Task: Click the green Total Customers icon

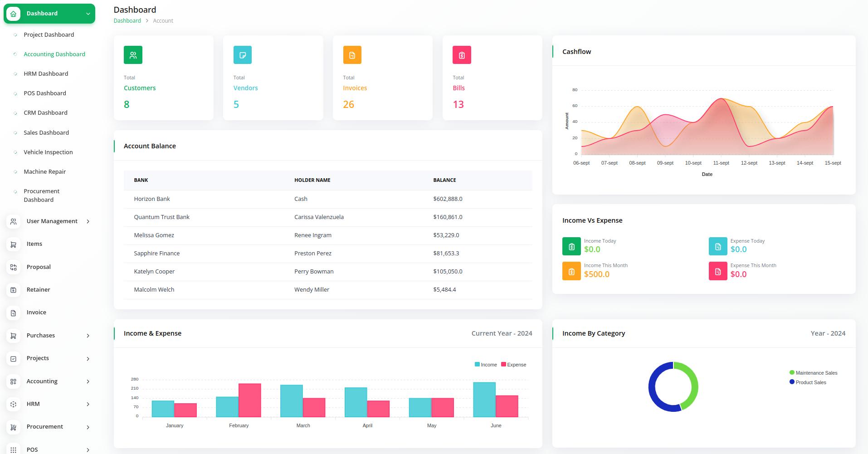Action: (133, 55)
